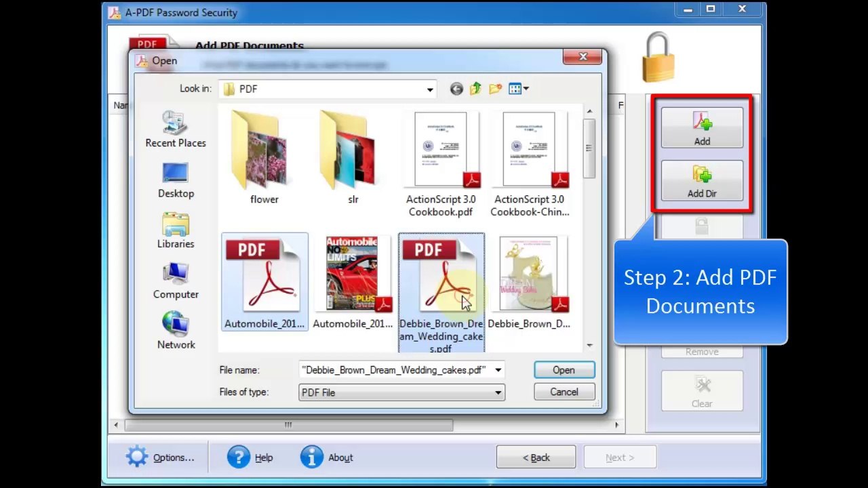Select Network in the places bar
This screenshot has width=868, height=488.
point(176,331)
